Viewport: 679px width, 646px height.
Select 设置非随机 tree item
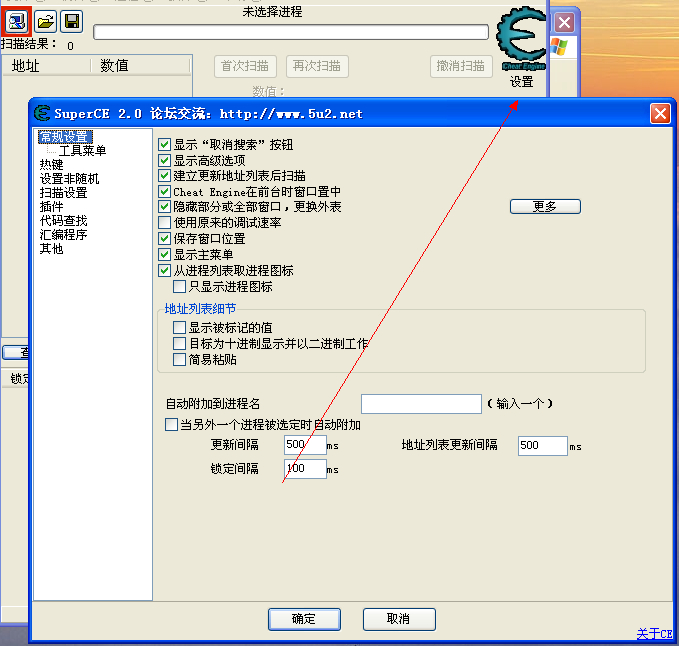pyautogui.click(x=69, y=178)
